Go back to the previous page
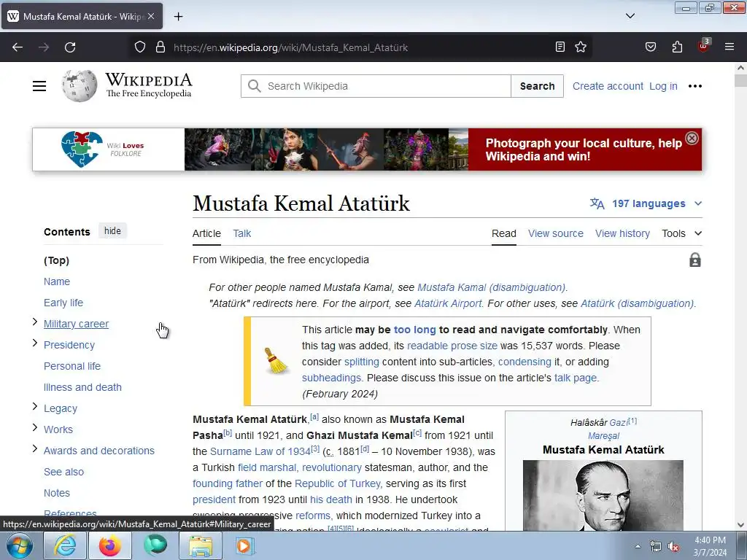This screenshot has width=747, height=560. pos(18,47)
